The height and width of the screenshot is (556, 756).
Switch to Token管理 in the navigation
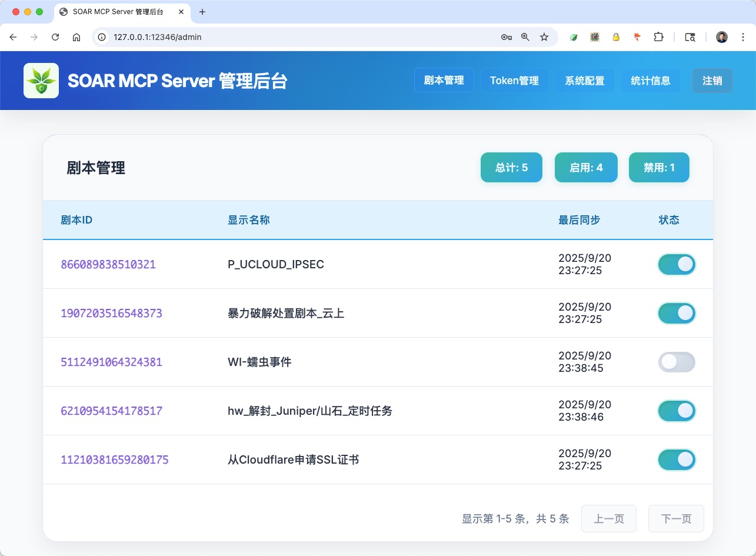pyautogui.click(x=514, y=80)
